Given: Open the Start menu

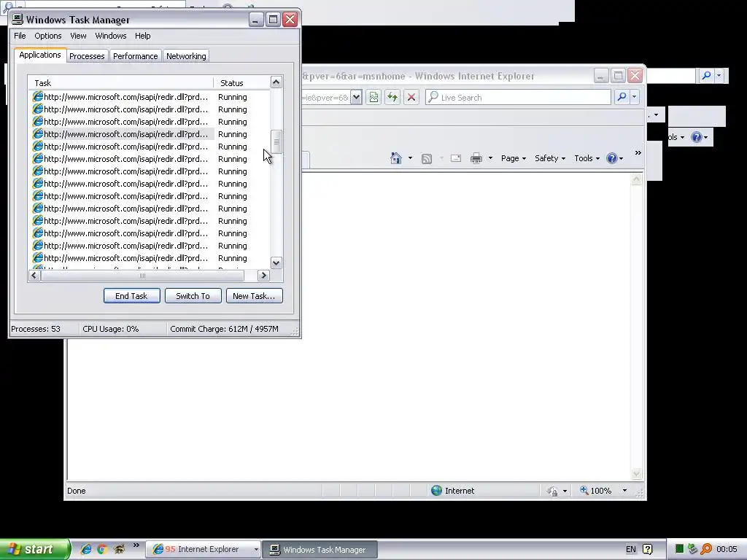Looking at the screenshot, I should [x=34, y=549].
